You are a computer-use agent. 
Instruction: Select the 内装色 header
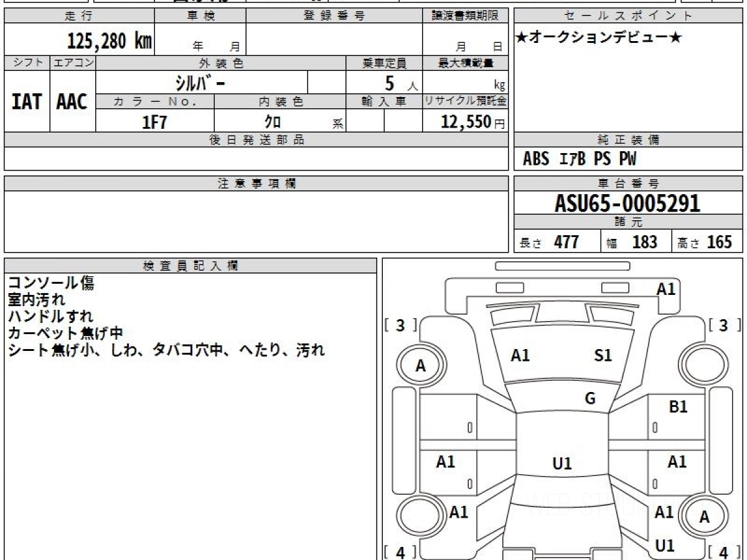pos(280,101)
